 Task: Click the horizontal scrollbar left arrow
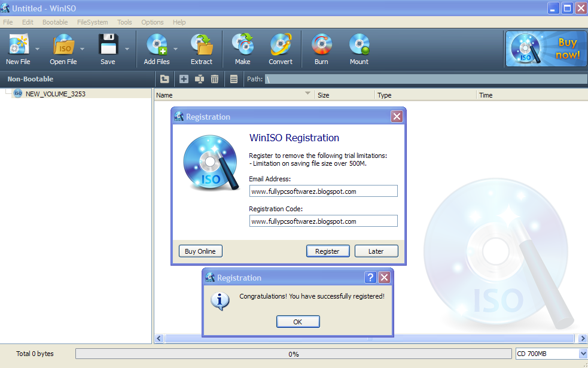click(159, 338)
